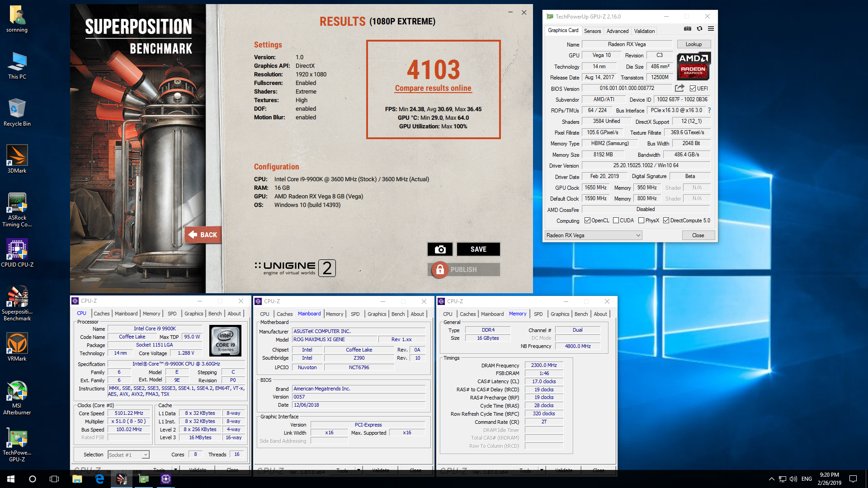The width and height of the screenshot is (868, 488).
Task: Open About tab in CPU-Z Memory window
Action: [x=600, y=314]
